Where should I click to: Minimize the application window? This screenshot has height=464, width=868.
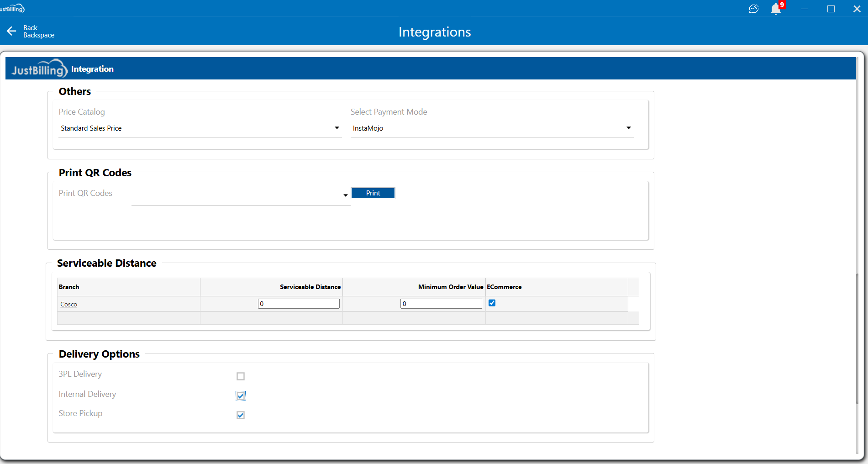[805, 9]
